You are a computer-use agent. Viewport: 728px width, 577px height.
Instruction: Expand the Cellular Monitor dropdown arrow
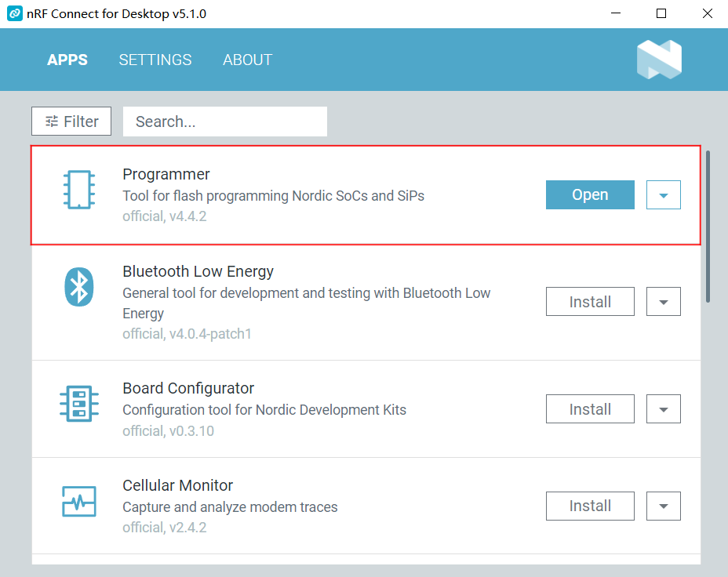point(664,506)
